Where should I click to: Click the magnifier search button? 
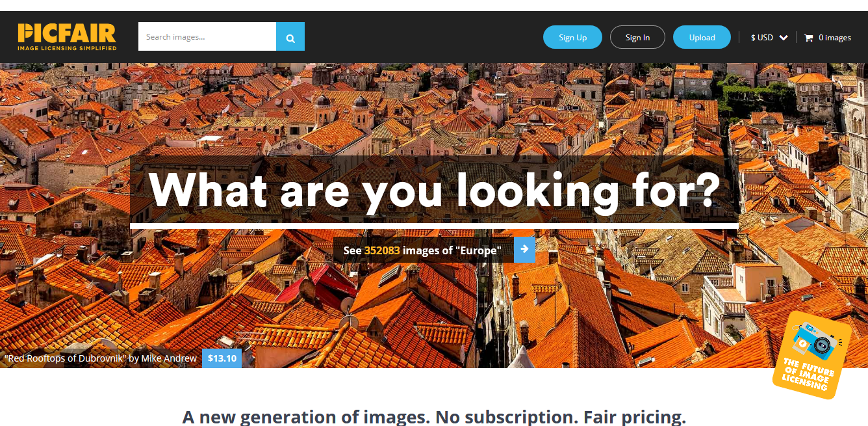click(x=290, y=36)
